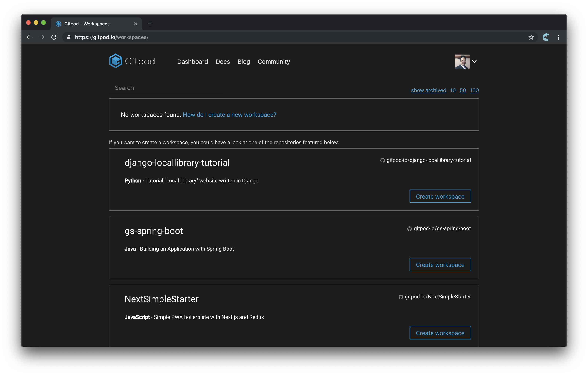588x375 pixels.
Task: Open gitpod-io/django-locallibrary-tutorial repository link
Action: tap(428, 160)
